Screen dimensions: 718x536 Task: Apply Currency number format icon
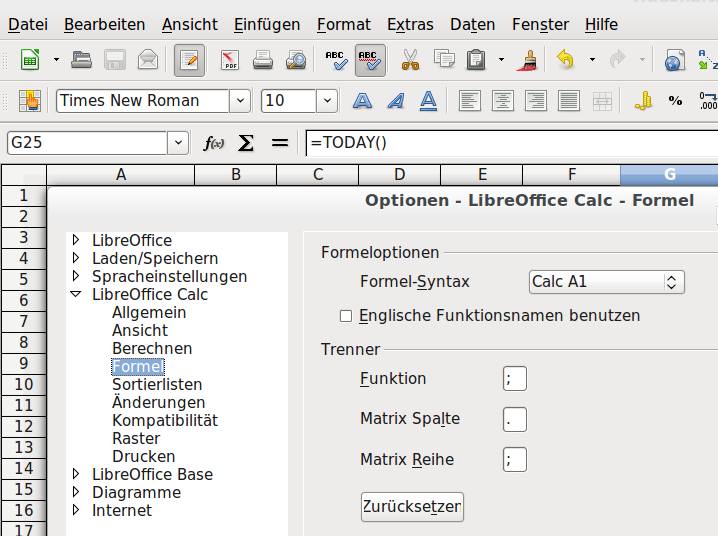[x=643, y=100]
